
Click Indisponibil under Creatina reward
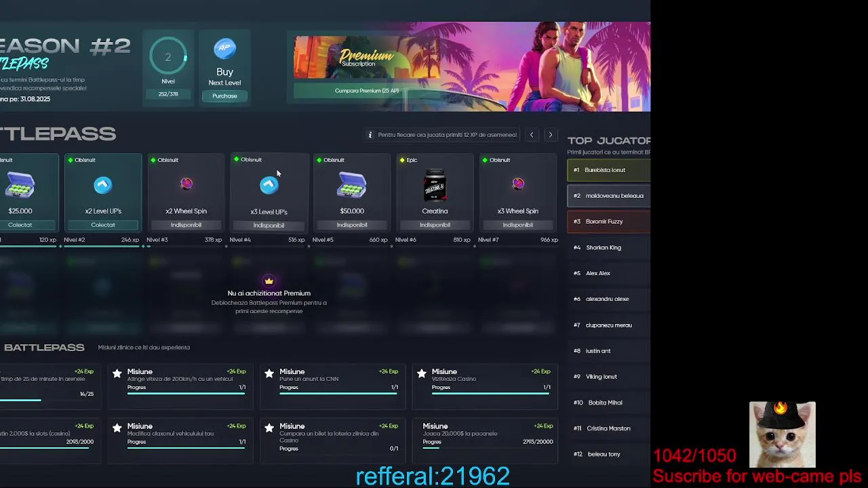click(x=435, y=225)
